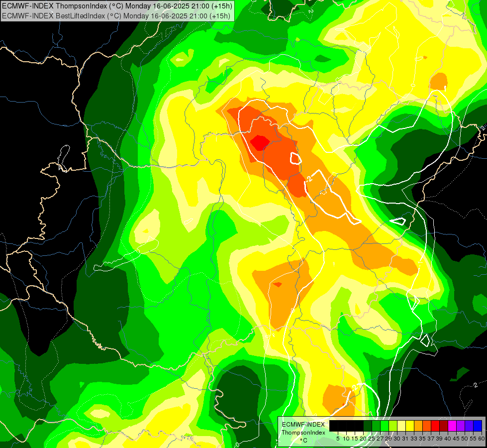Viewport: 487px width, 448px height.
Task: Click the legend tick label 60
Action: [482, 439]
